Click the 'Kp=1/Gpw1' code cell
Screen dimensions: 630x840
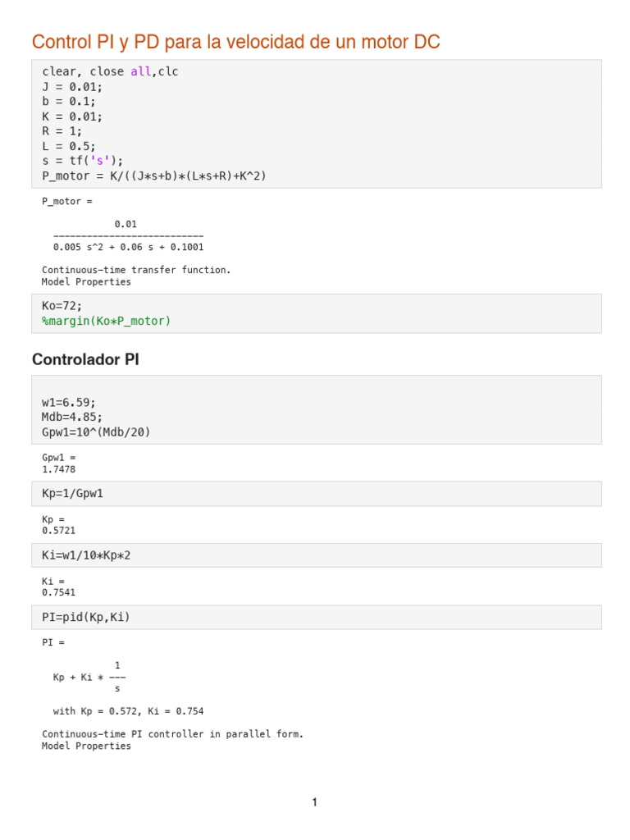(317, 493)
